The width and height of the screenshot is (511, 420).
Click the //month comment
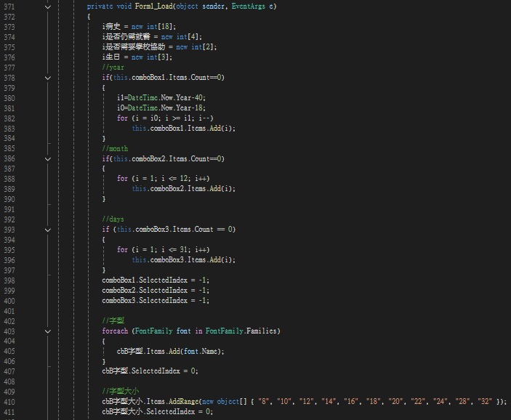(115, 148)
